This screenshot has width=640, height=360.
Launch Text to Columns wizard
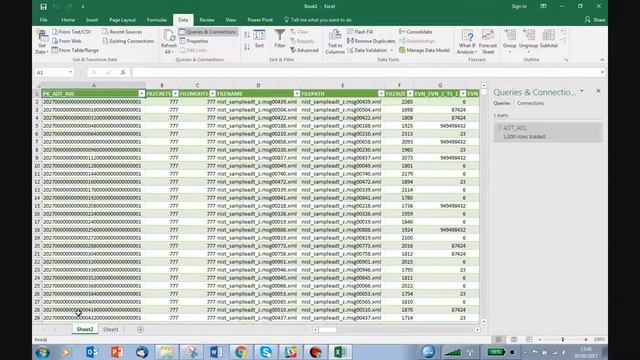(x=335, y=41)
